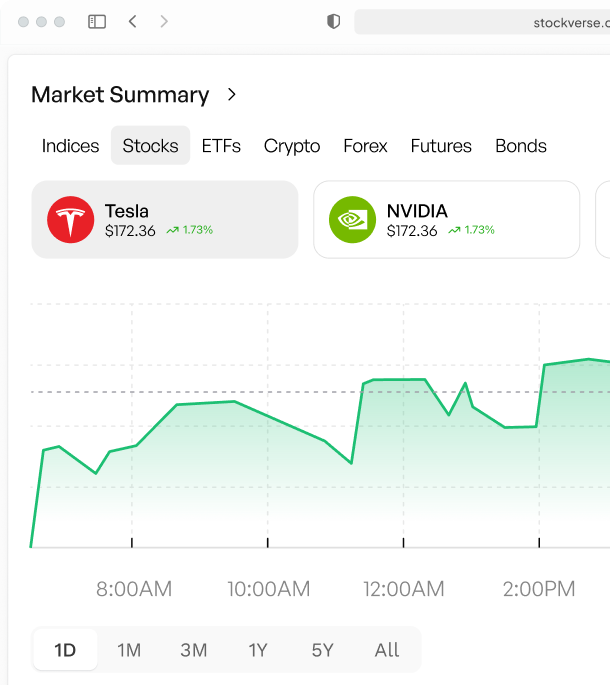The width and height of the screenshot is (610, 685).
Task: Switch to the ETFs tab
Action: (x=221, y=146)
